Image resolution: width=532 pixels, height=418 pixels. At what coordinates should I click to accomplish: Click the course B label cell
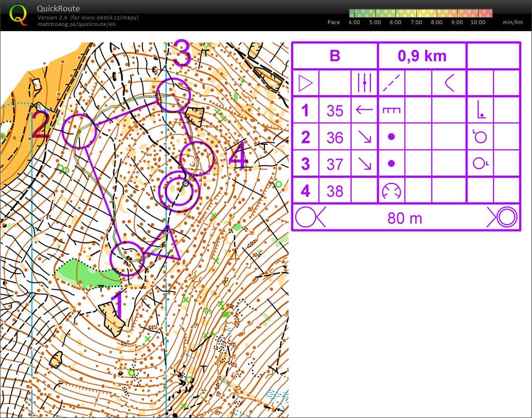[334, 56]
